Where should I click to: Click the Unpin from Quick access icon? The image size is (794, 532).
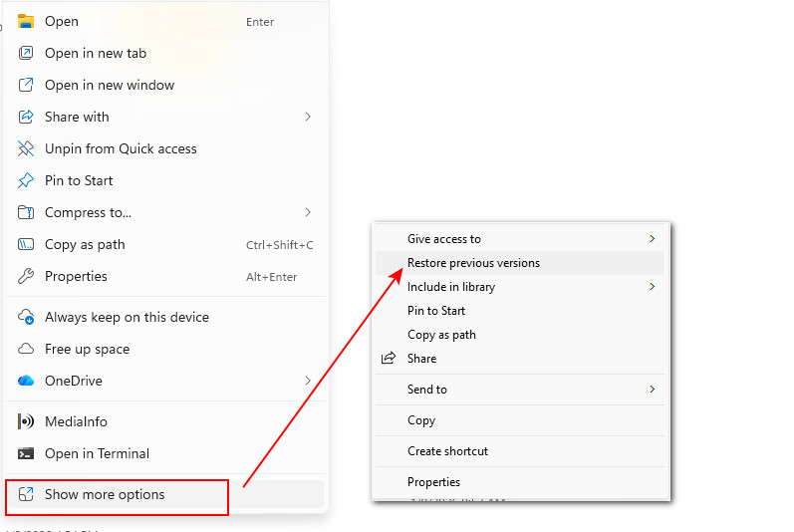pyautogui.click(x=26, y=148)
